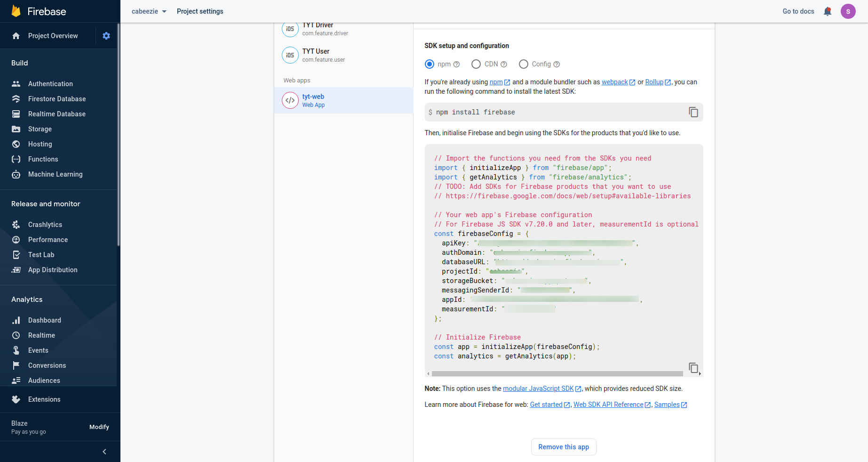Open the Storage section
This screenshot has width=868, height=462.
pos(39,129)
